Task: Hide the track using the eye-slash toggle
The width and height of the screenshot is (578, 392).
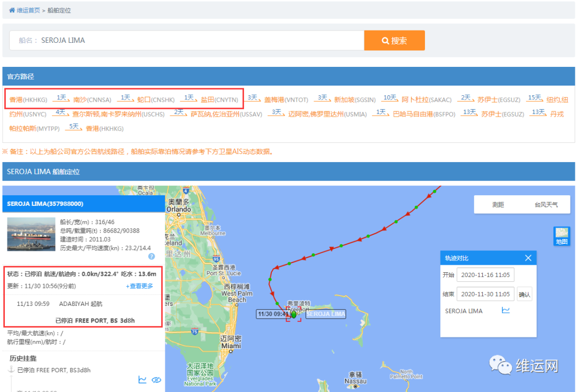Action: [x=156, y=380]
